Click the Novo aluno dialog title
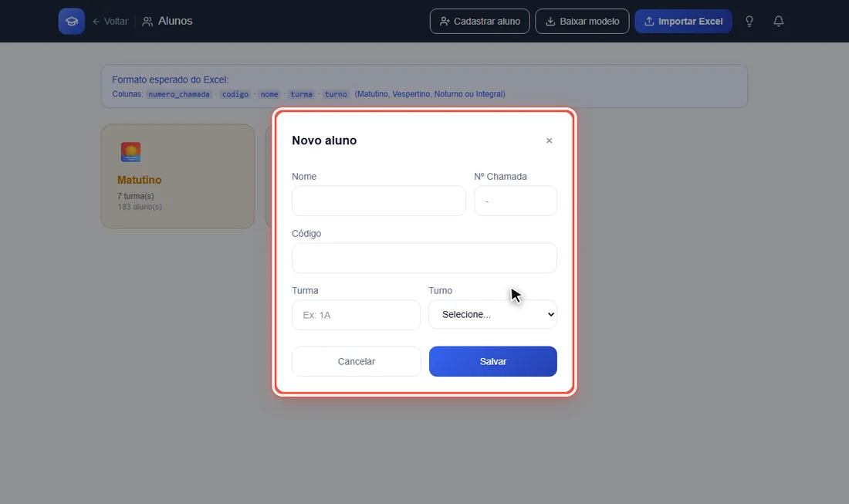Image resolution: width=849 pixels, height=504 pixels. tap(324, 140)
